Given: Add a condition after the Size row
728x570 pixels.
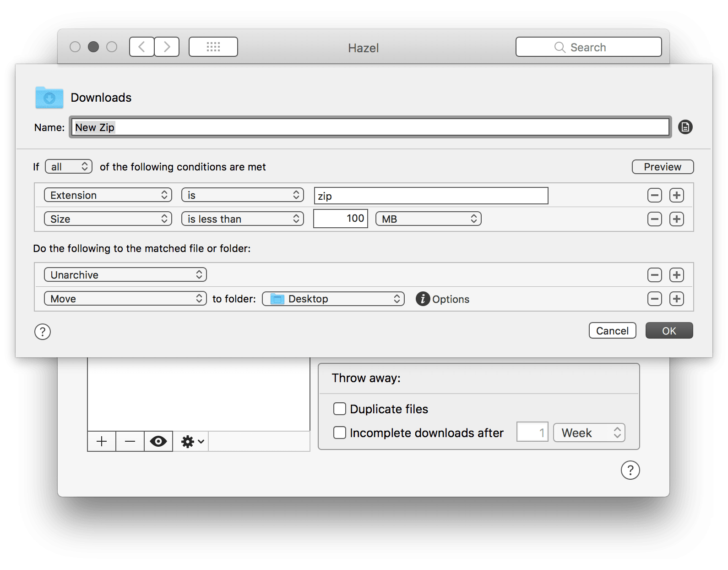Looking at the screenshot, I should pyautogui.click(x=676, y=219).
